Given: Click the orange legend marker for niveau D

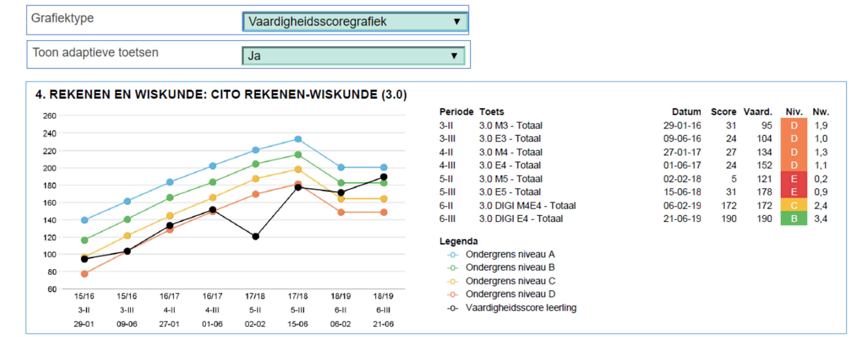Looking at the screenshot, I should click(452, 295).
